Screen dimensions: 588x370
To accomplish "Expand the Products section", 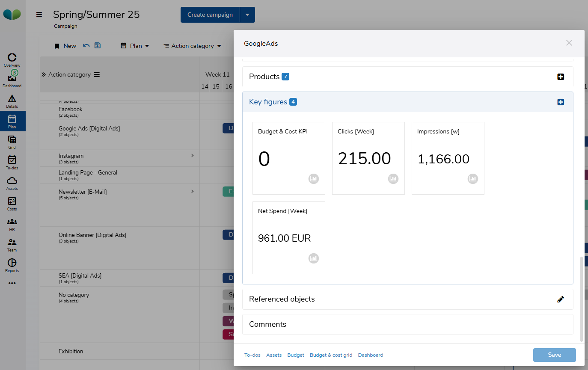I will click(408, 77).
